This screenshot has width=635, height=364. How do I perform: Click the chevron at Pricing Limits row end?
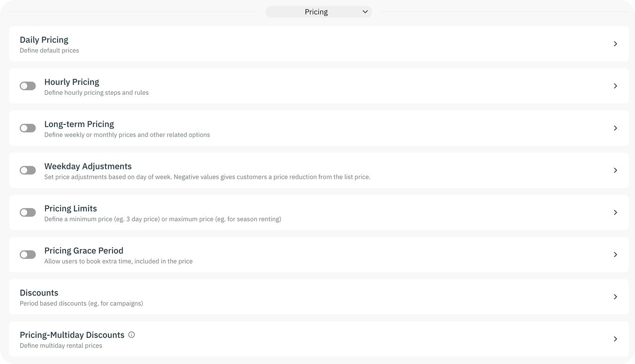615,212
